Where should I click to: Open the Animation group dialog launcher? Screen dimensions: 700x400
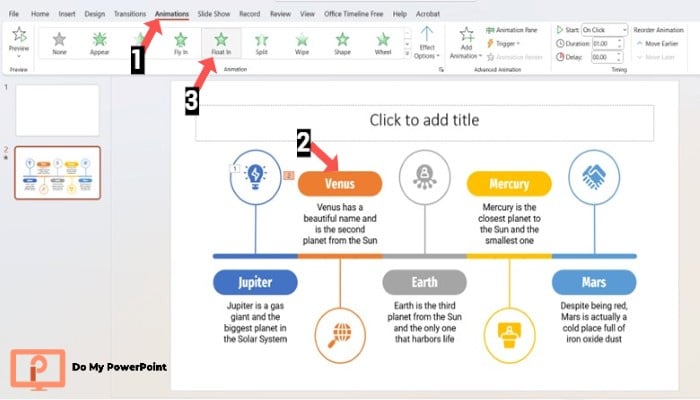[x=441, y=70]
